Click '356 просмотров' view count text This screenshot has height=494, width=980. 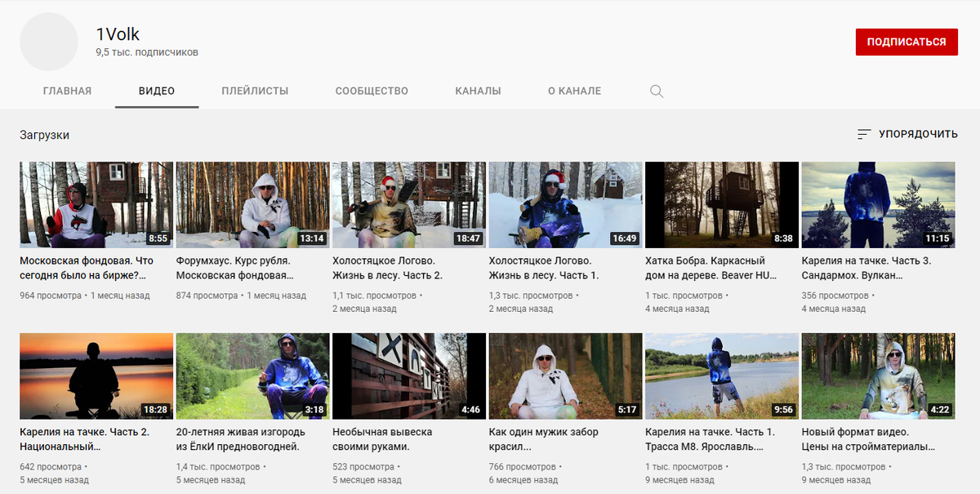pos(835,296)
